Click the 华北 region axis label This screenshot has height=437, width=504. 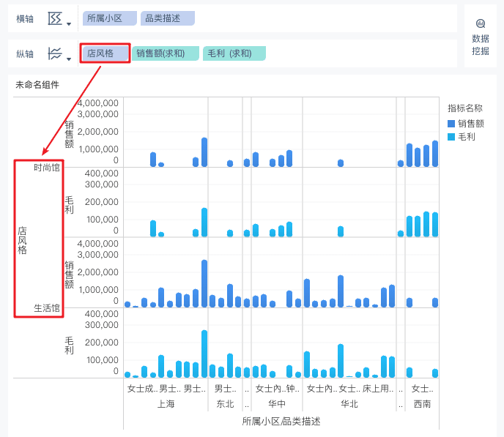click(x=349, y=404)
